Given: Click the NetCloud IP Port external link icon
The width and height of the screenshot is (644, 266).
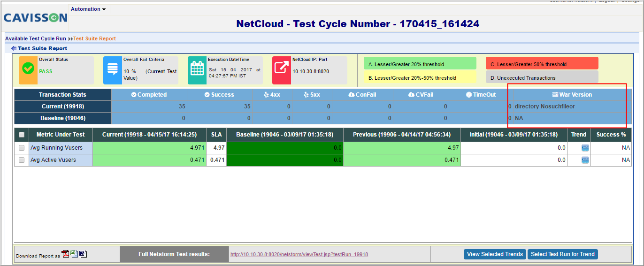Looking at the screenshot, I should [x=281, y=68].
